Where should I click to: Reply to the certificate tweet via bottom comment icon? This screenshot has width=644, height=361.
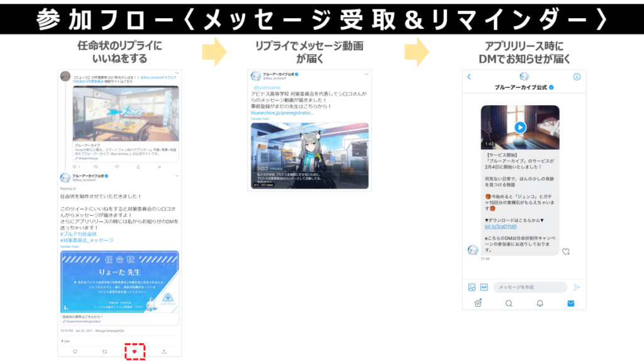tap(75, 352)
